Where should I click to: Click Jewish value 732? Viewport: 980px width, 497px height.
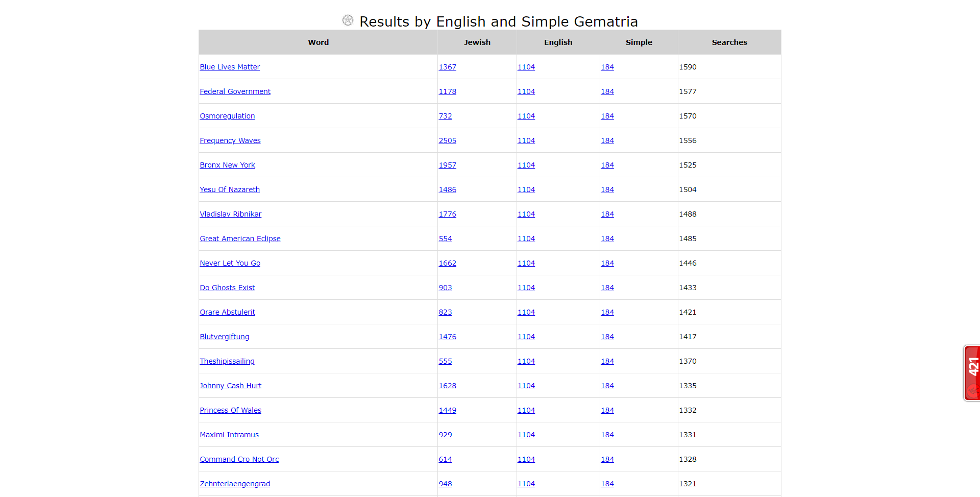445,116
